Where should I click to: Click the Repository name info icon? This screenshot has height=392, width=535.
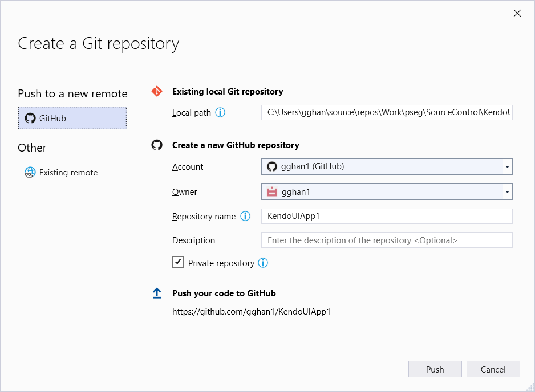(x=245, y=216)
